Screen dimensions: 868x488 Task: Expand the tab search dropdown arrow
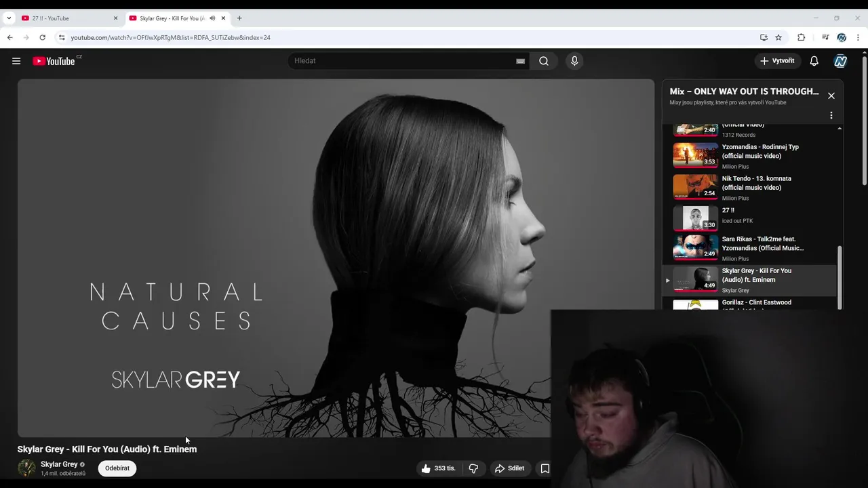click(8, 18)
